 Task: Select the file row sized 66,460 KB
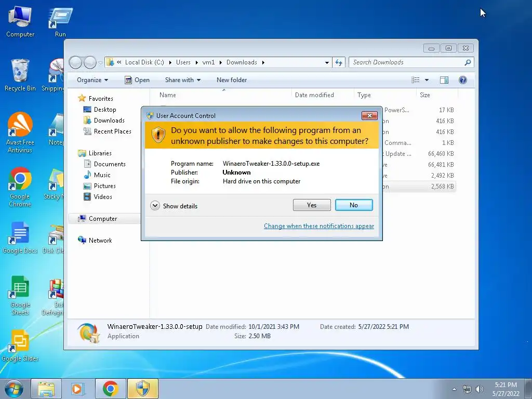pos(420,154)
